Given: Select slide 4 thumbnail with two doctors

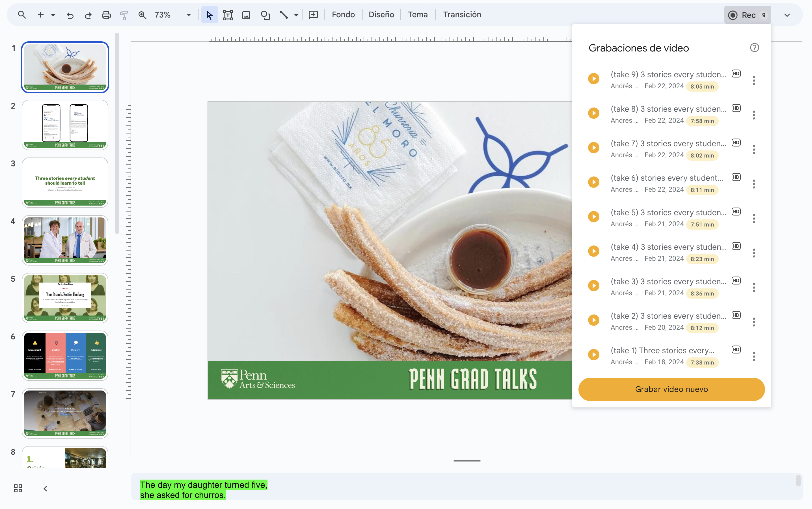Looking at the screenshot, I should pos(65,240).
